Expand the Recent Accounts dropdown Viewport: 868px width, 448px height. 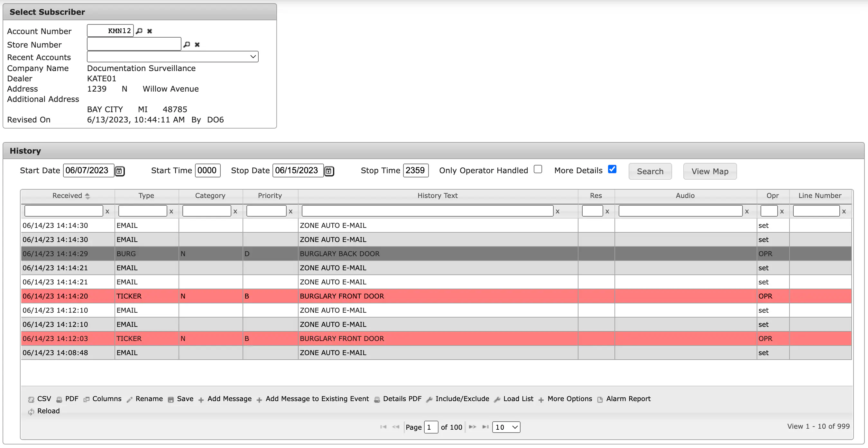coord(172,57)
